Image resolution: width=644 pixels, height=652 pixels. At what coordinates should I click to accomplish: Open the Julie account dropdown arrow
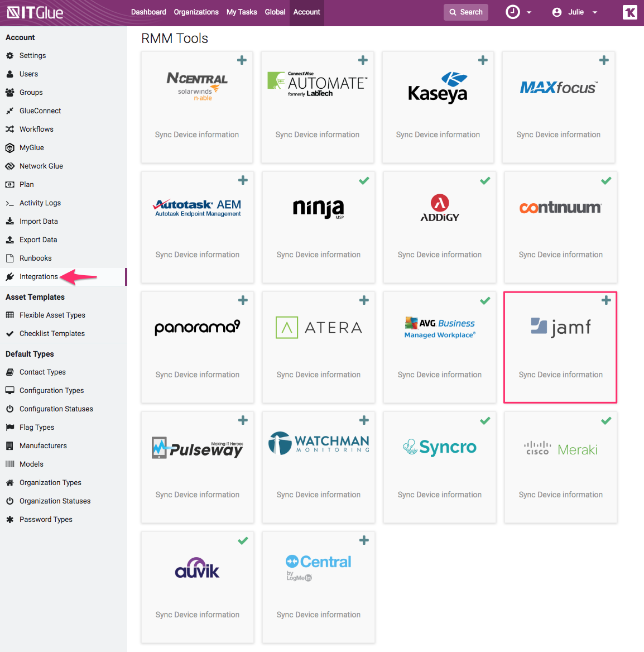click(x=595, y=12)
